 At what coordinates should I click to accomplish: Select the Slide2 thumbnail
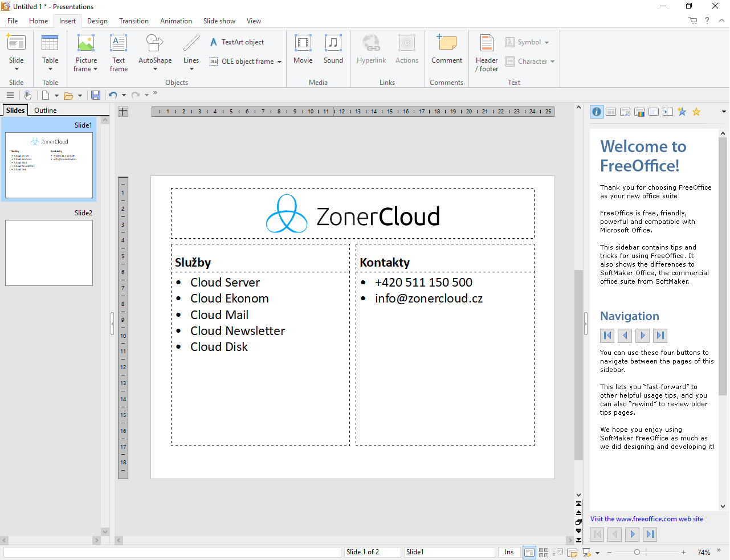click(x=49, y=253)
